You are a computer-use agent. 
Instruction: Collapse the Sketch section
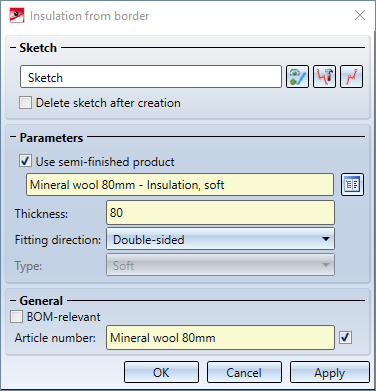[x=13, y=48]
